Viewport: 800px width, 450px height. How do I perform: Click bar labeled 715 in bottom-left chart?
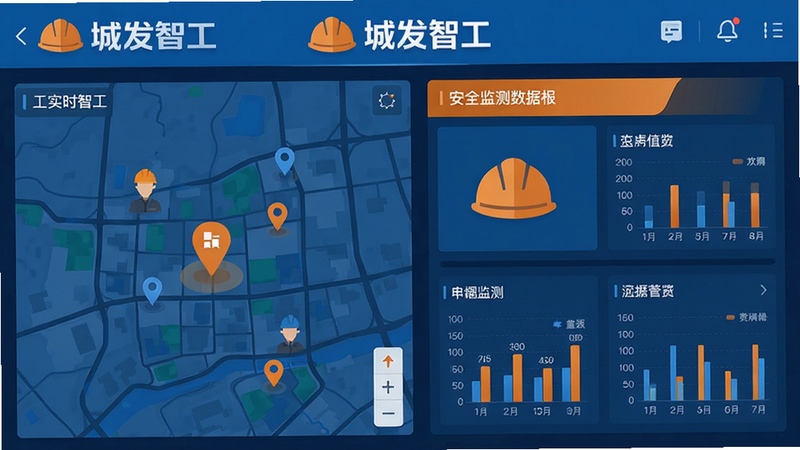[x=485, y=384]
